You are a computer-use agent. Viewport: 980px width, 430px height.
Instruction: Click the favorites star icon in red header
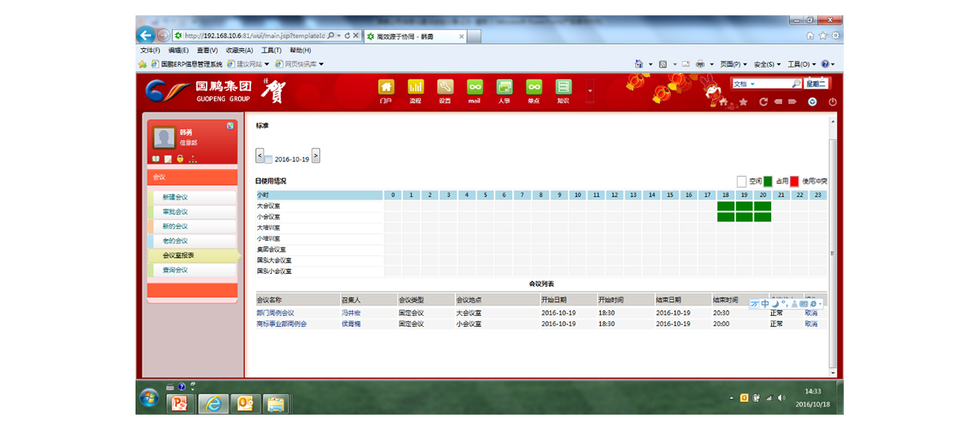743,102
